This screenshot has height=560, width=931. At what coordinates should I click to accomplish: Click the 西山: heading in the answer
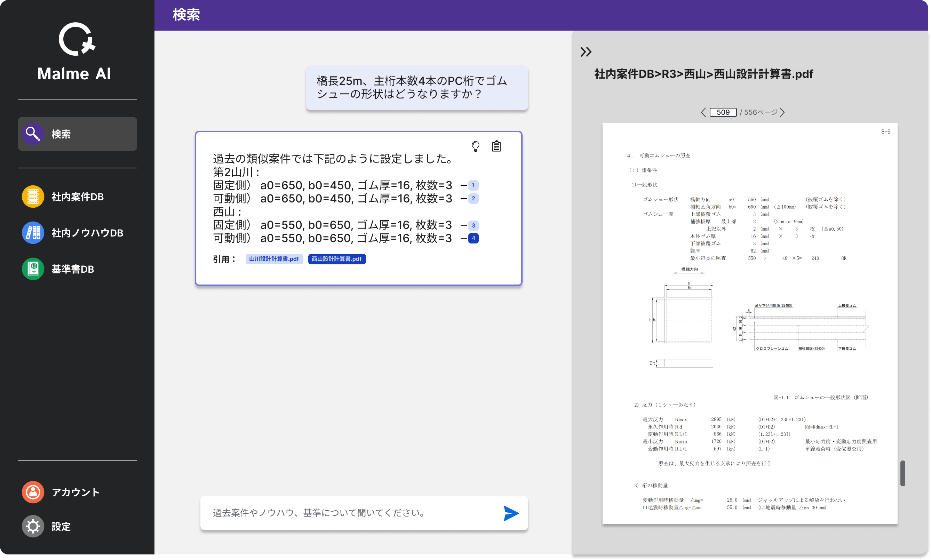(227, 212)
